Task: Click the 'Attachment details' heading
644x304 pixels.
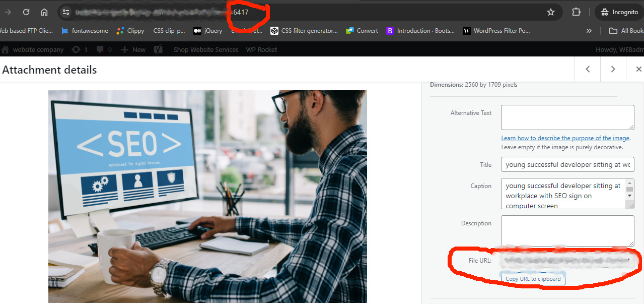Action: point(49,70)
